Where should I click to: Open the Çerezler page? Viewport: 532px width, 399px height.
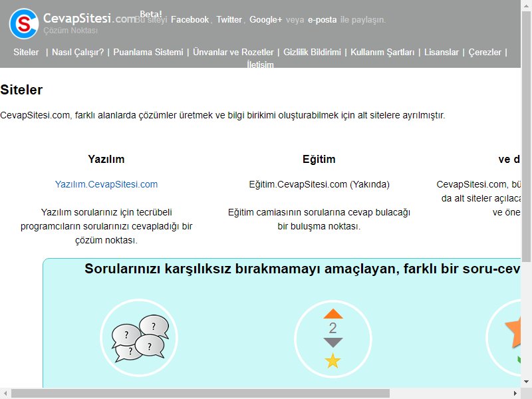pos(485,53)
